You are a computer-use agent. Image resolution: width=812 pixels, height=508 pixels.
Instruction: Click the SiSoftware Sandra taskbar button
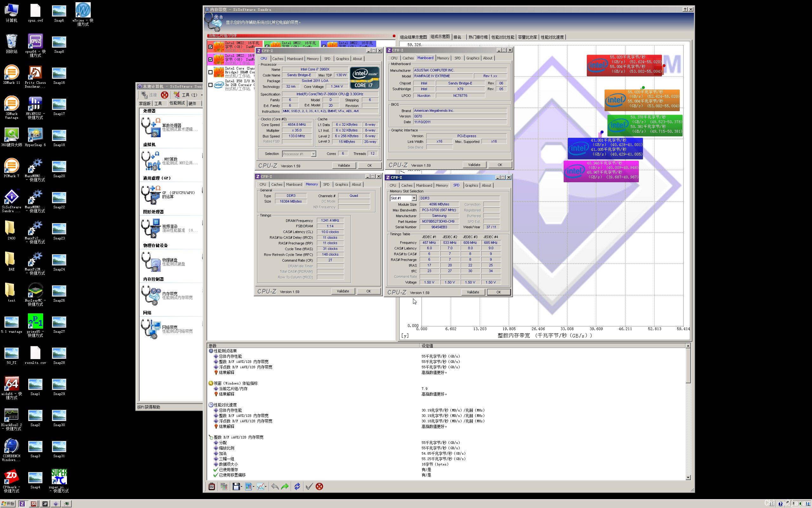[56, 504]
